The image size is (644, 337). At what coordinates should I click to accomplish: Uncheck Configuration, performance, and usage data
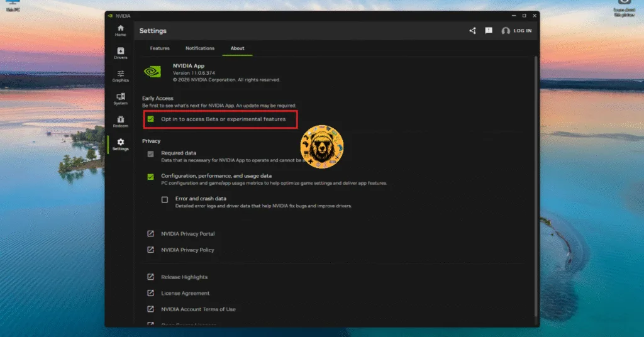(151, 177)
